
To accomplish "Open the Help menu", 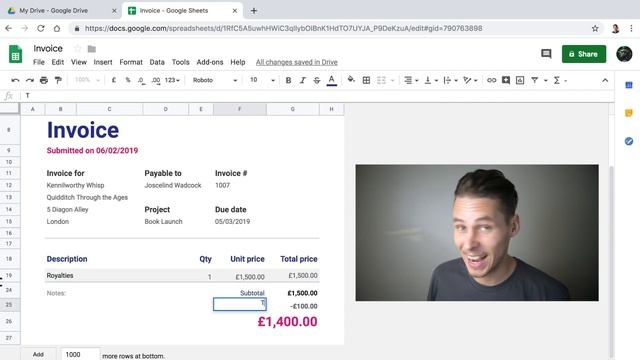I will point(238,62).
